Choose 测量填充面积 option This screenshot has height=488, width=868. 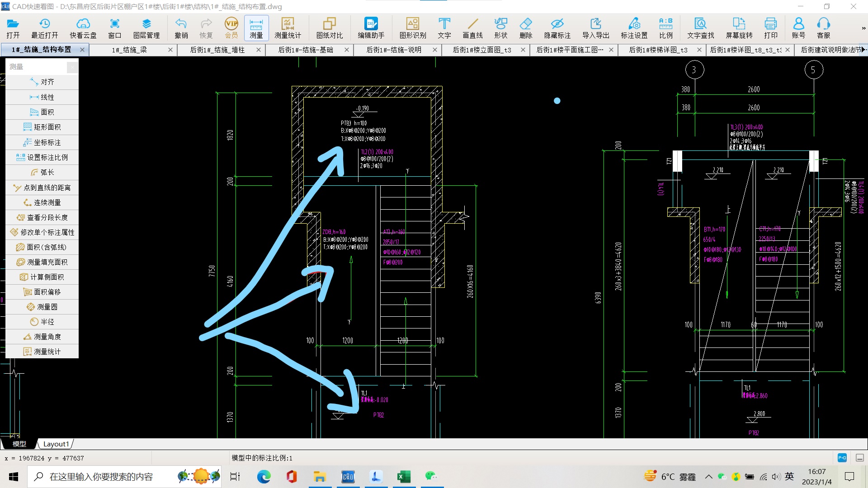[x=42, y=262]
